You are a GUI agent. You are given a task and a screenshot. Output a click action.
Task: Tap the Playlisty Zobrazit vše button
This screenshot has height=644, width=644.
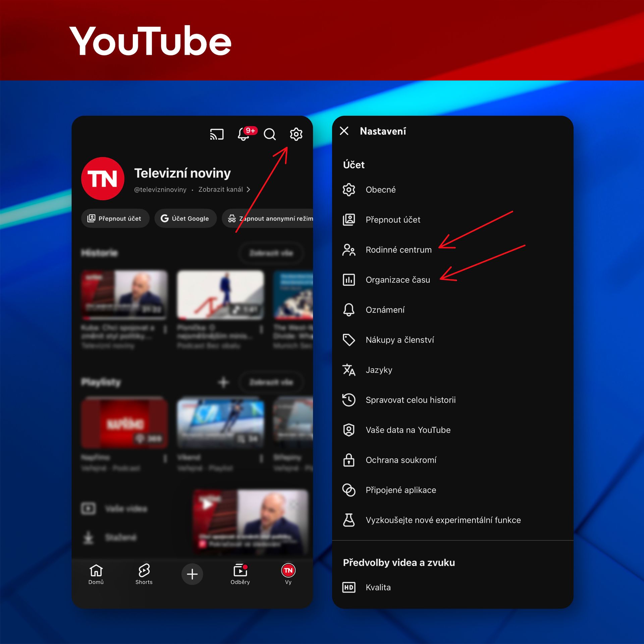tap(271, 382)
